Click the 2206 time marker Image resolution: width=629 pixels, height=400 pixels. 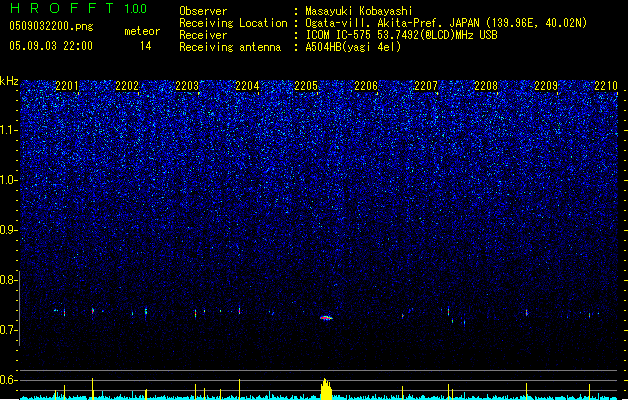[366, 86]
